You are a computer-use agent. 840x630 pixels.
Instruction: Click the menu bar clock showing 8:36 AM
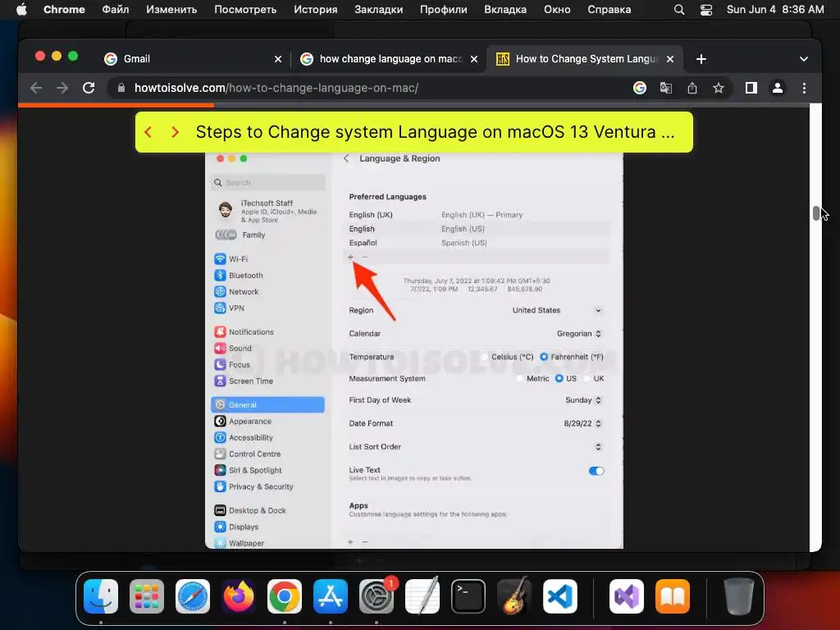[774, 10]
